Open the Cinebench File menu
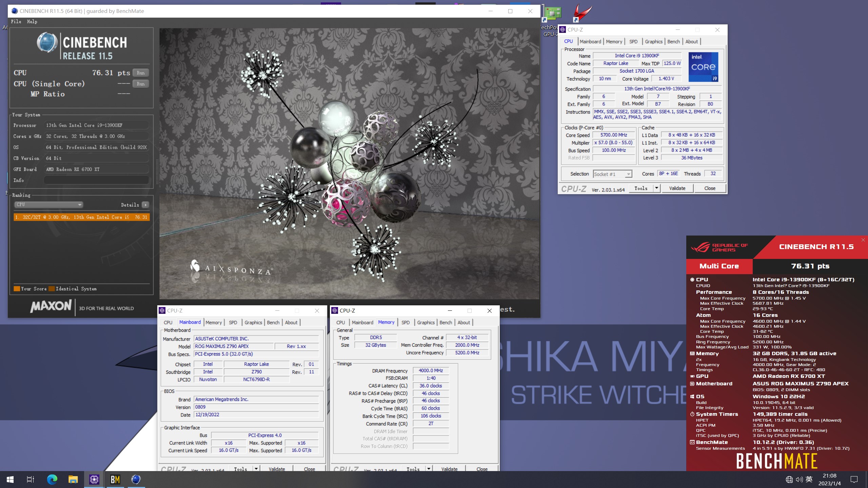The image size is (868, 488). (x=16, y=21)
